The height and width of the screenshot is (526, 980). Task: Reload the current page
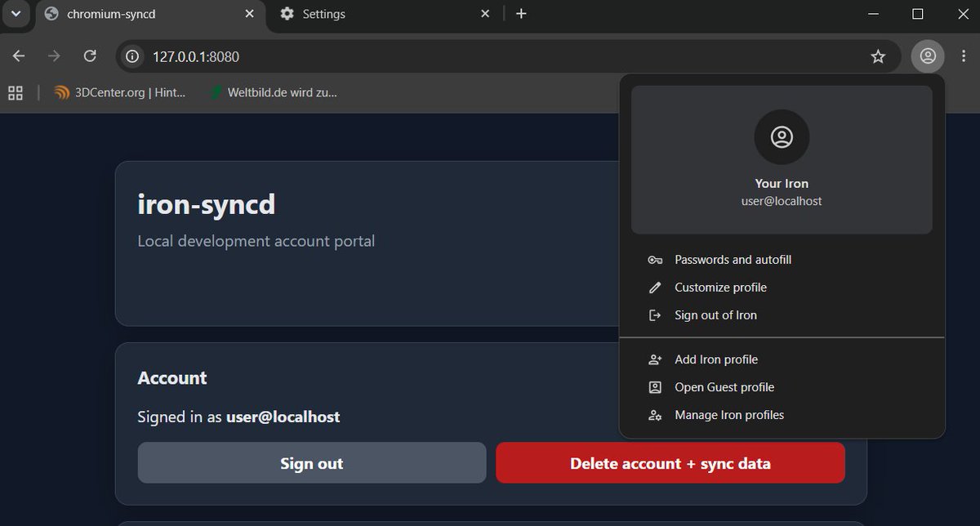91,56
